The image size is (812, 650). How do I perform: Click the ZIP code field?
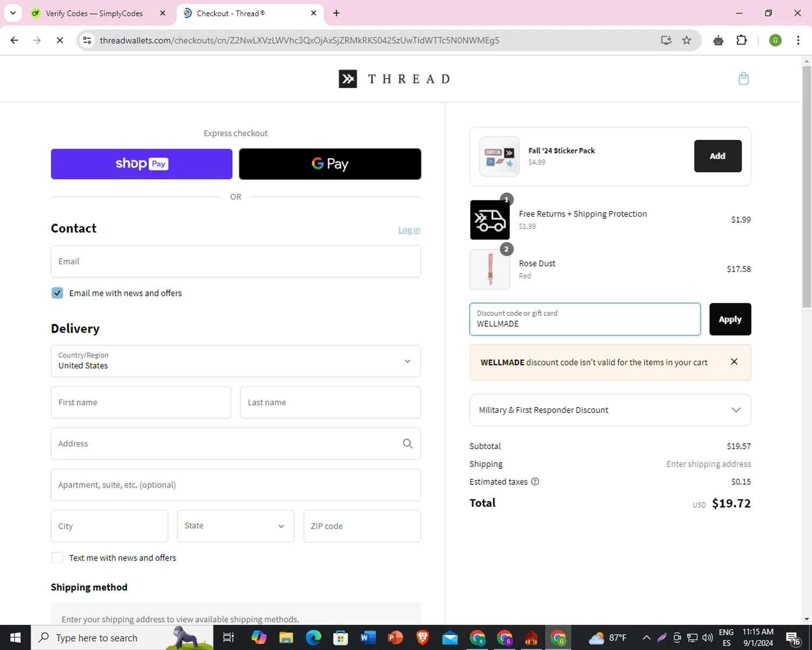pyautogui.click(x=362, y=526)
